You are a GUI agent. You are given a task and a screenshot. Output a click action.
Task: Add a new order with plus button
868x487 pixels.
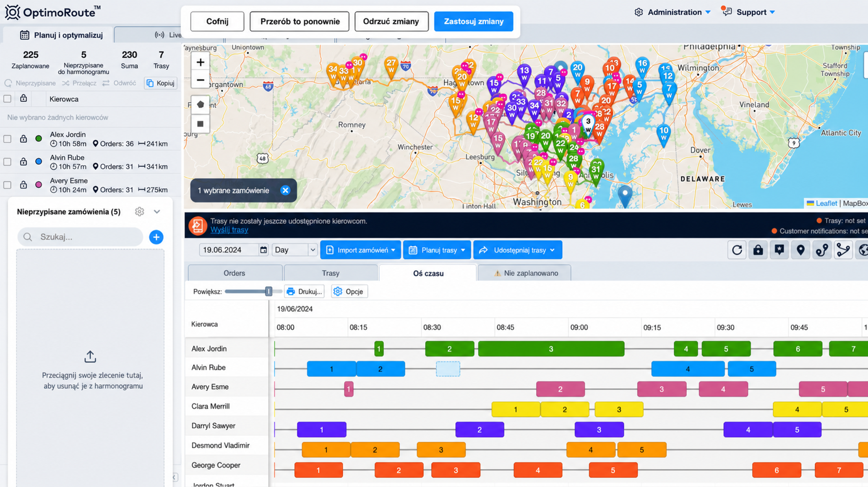(x=156, y=237)
